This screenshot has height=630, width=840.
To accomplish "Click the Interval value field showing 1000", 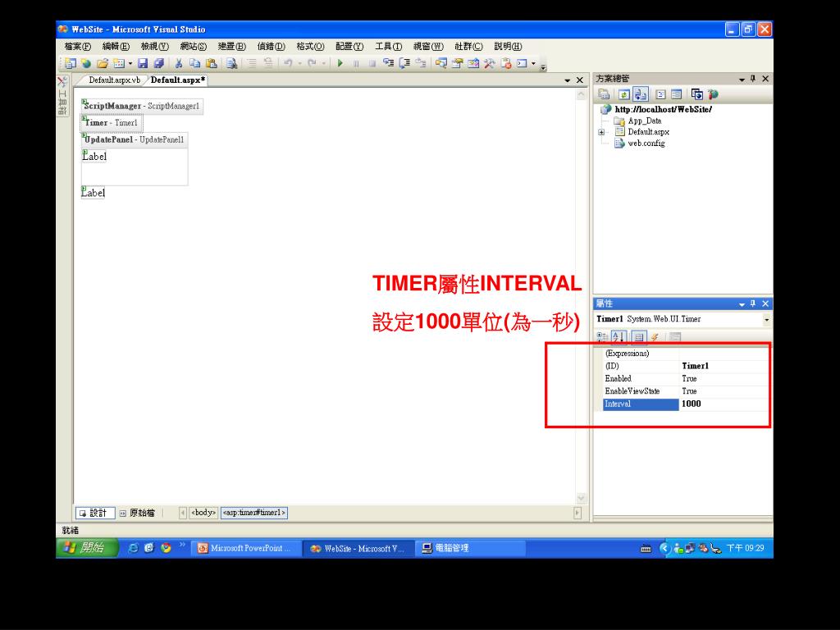I will coord(722,404).
